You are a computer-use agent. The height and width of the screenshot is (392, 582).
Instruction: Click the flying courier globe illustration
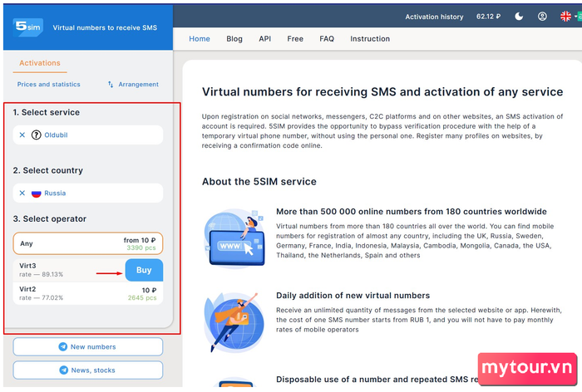234,322
